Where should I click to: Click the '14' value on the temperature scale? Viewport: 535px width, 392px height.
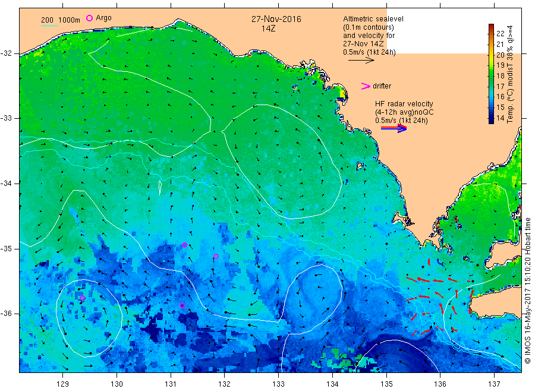[x=500, y=118]
